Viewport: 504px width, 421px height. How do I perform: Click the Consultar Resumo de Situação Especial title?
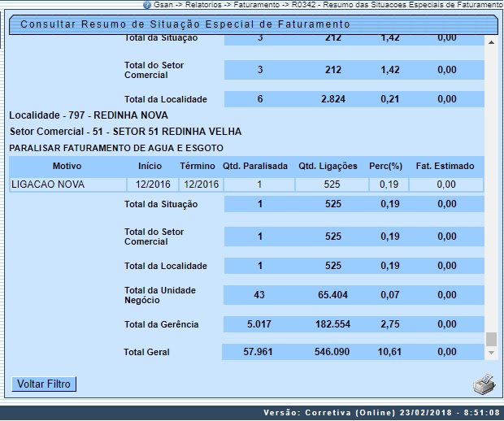[185, 24]
